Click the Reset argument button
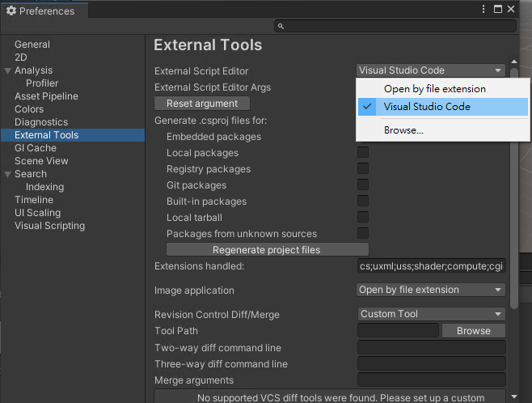This screenshot has height=403, width=532. point(202,104)
